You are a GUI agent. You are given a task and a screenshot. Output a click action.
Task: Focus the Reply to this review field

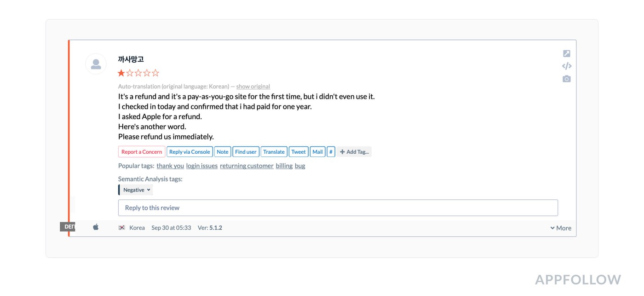[x=338, y=208]
